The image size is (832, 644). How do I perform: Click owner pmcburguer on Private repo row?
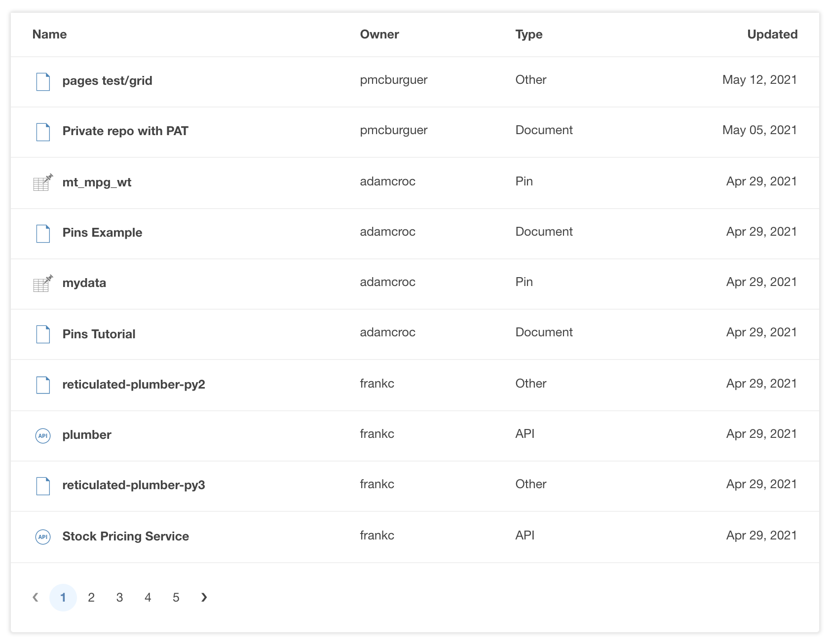[393, 130]
